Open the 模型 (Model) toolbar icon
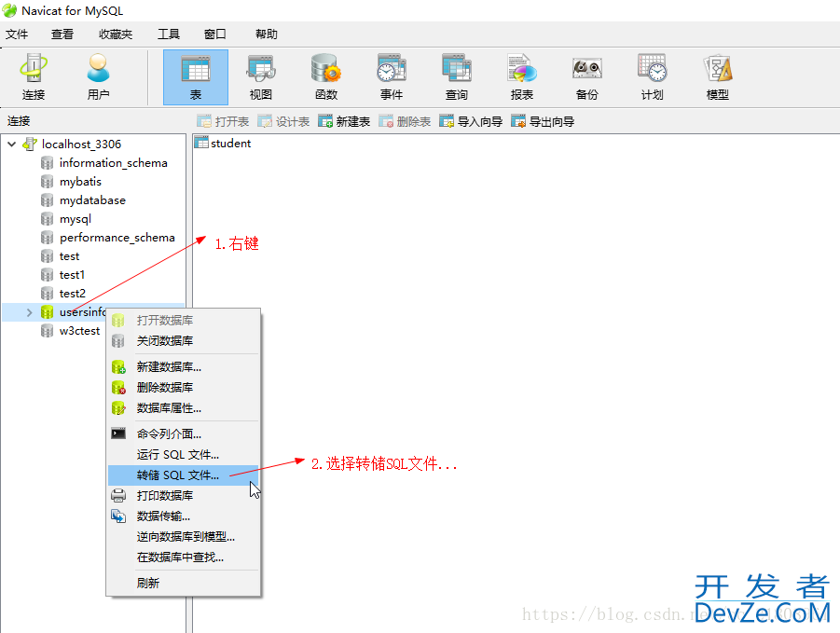This screenshot has width=840, height=633. tap(717, 76)
